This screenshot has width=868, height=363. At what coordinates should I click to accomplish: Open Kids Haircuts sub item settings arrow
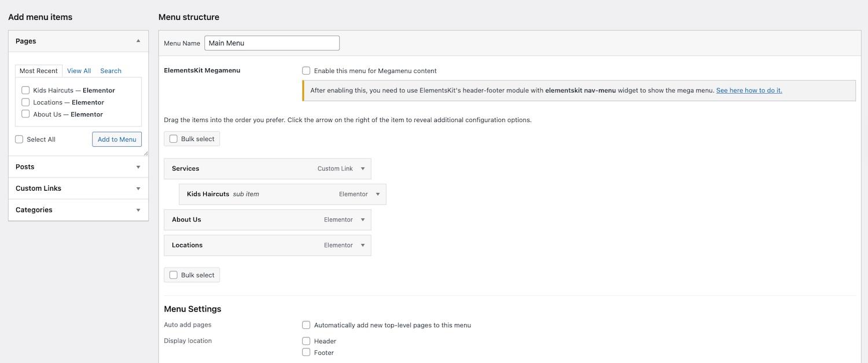tap(378, 194)
